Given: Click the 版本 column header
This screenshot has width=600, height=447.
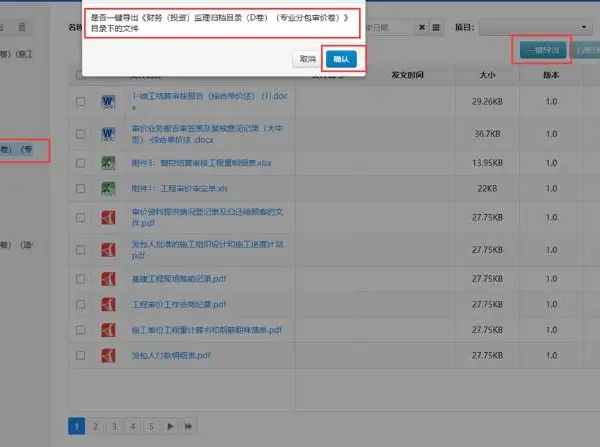Looking at the screenshot, I should (x=551, y=75).
